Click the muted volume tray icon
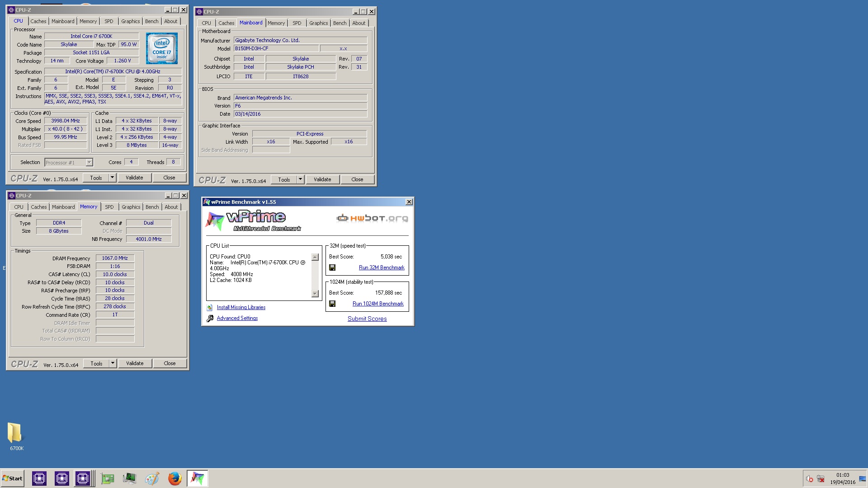This screenshot has width=868, height=488. pos(810,479)
